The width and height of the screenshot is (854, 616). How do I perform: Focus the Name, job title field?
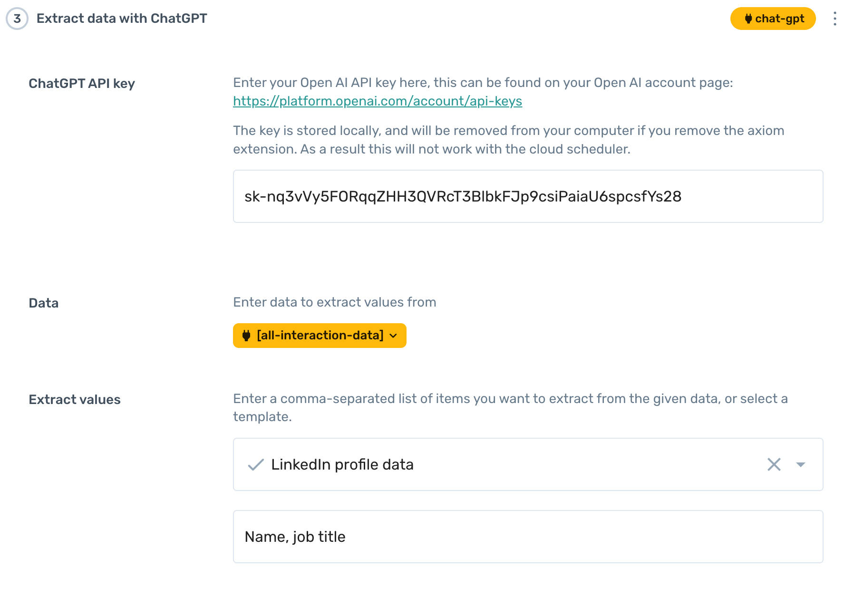(528, 537)
